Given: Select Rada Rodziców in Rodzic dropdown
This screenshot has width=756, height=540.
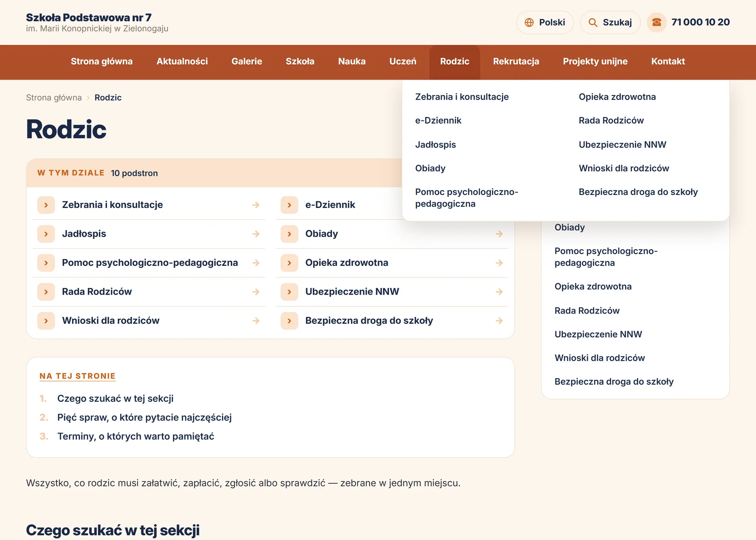Looking at the screenshot, I should [611, 121].
